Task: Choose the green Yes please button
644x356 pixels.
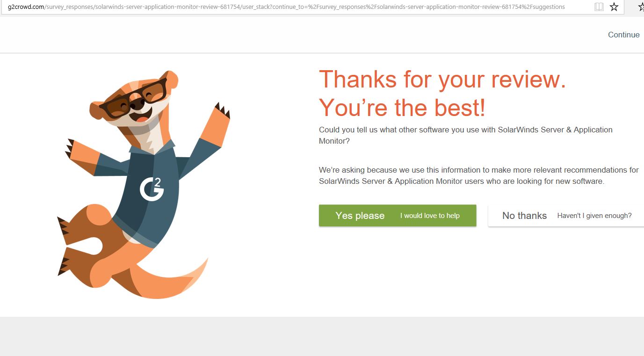Action: (398, 216)
